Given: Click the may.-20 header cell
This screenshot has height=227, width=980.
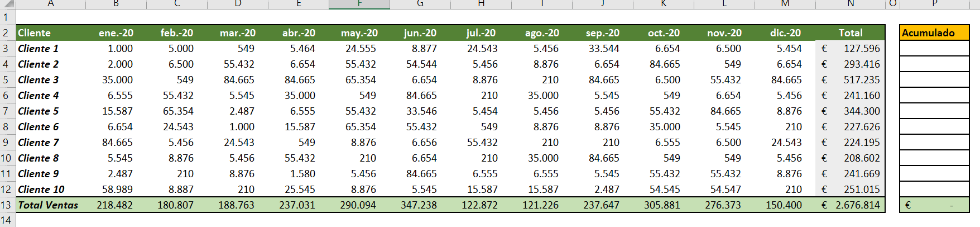Looking at the screenshot, I should (359, 32).
